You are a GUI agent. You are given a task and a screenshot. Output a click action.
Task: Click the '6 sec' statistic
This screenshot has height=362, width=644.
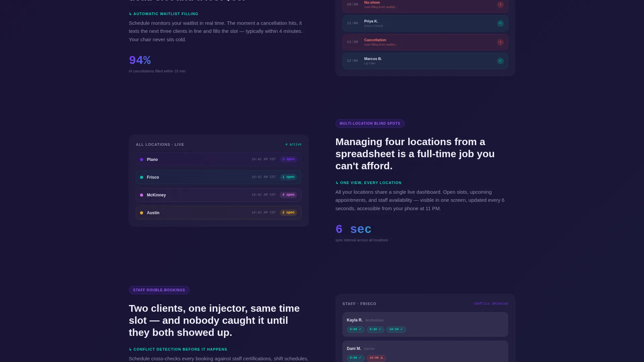[354, 229]
